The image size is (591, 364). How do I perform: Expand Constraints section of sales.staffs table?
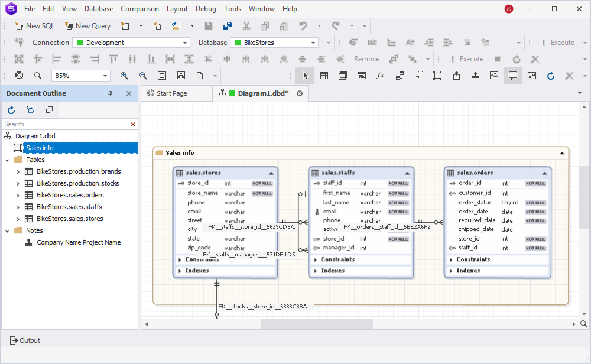(x=316, y=259)
